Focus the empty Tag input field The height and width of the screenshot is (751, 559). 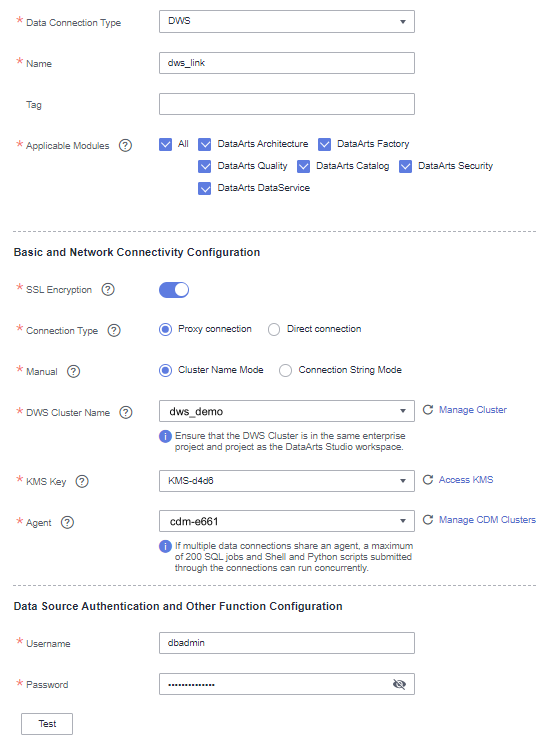[x=287, y=104]
